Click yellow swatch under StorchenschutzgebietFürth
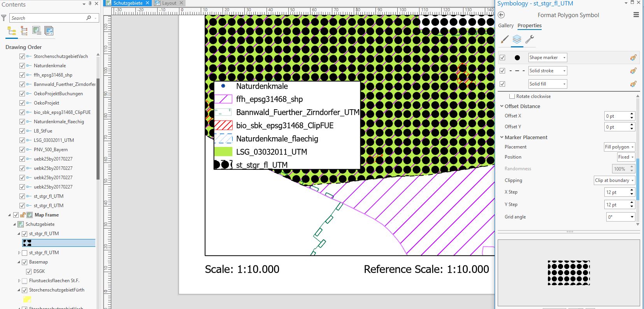The image size is (644, 309). tap(27, 299)
